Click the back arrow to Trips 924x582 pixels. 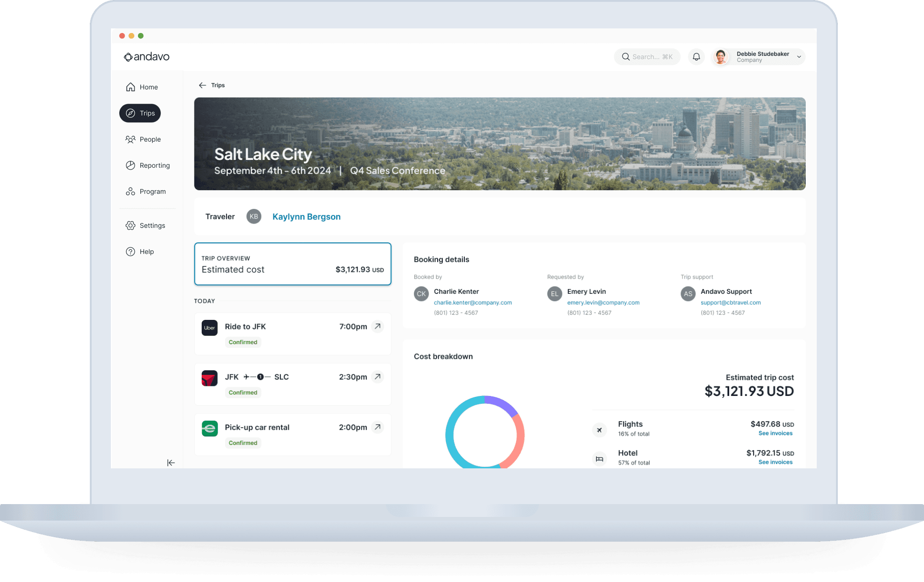(x=202, y=85)
